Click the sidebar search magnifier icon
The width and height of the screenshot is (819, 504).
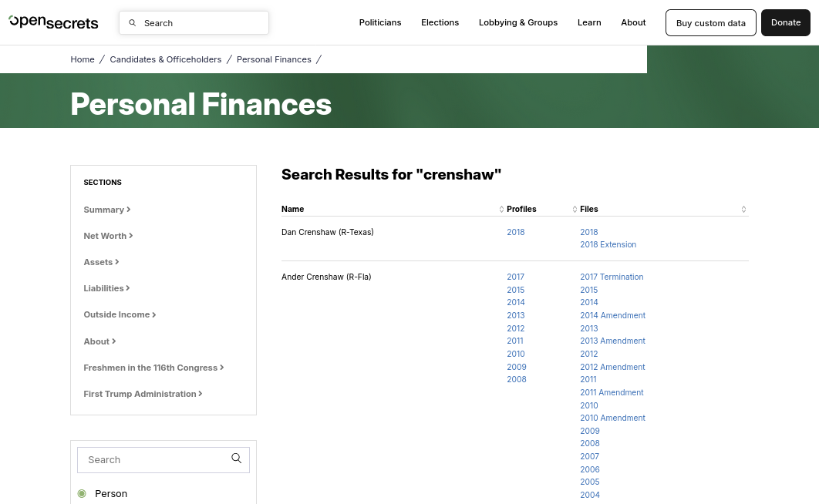point(237,458)
